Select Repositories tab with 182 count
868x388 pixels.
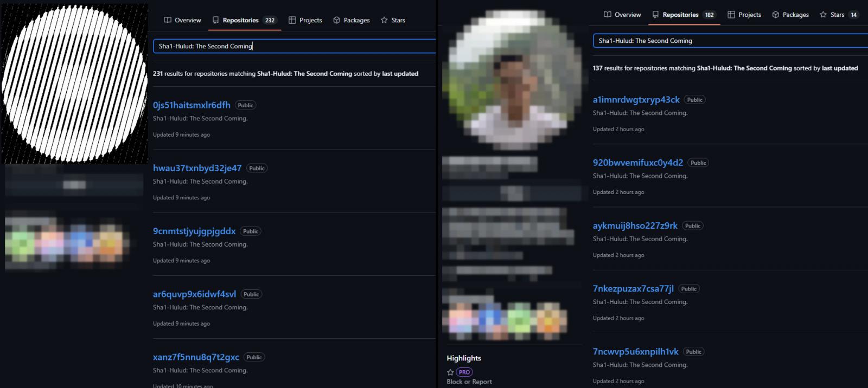[x=684, y=15]
